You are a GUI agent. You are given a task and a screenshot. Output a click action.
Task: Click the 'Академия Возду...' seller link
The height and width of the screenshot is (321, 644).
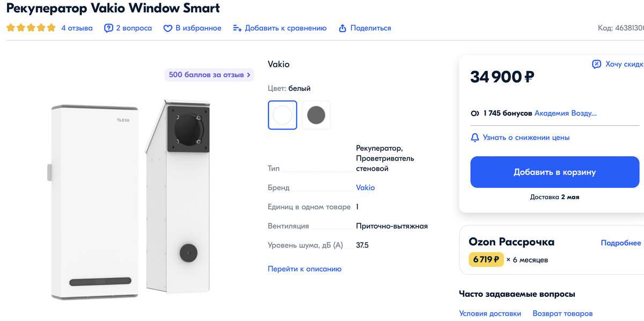click(566, 113)
